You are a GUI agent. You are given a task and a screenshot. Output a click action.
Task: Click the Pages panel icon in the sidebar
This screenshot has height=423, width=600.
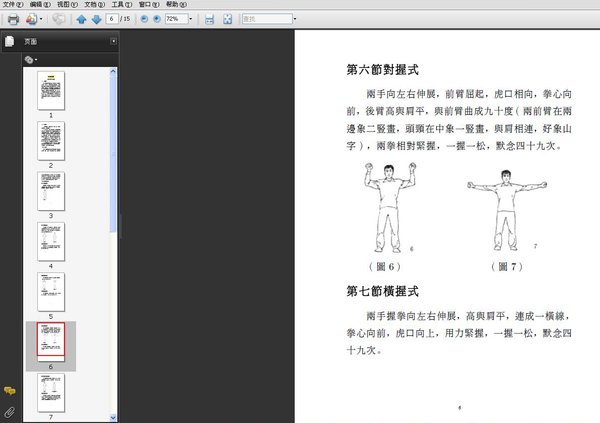pos(10,41)
